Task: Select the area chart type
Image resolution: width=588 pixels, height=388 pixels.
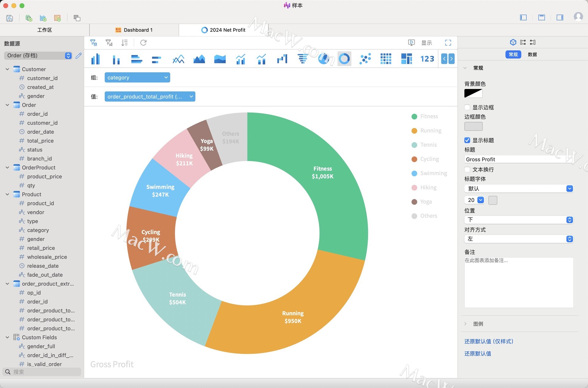Action: coord(199,59)
